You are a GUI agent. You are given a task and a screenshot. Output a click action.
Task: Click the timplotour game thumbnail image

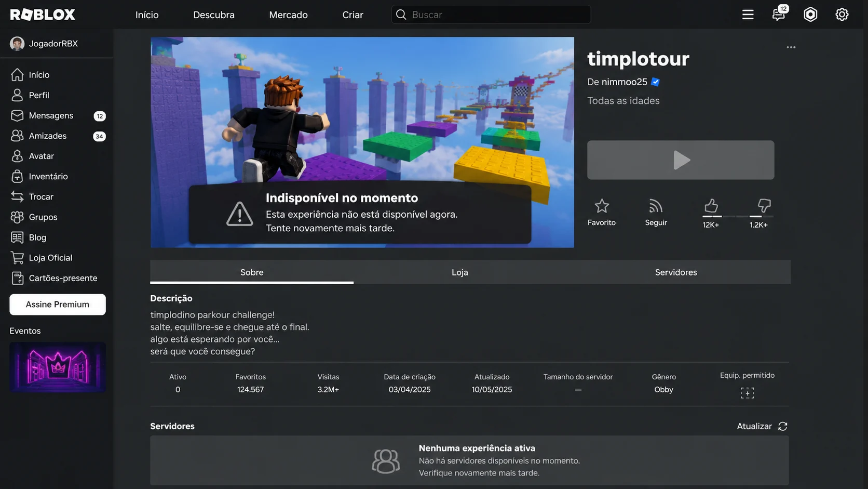pyautogui.click(x=362, y=142)
